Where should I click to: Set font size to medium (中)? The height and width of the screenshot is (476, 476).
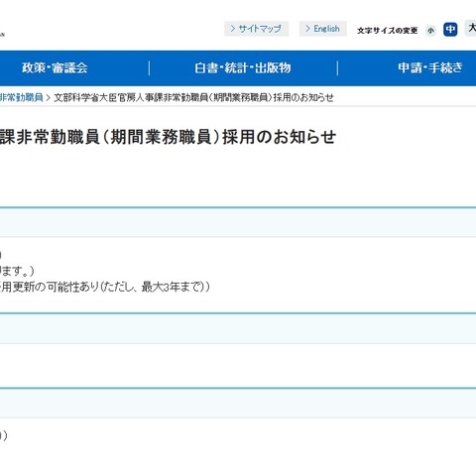(x=450, y=30)
